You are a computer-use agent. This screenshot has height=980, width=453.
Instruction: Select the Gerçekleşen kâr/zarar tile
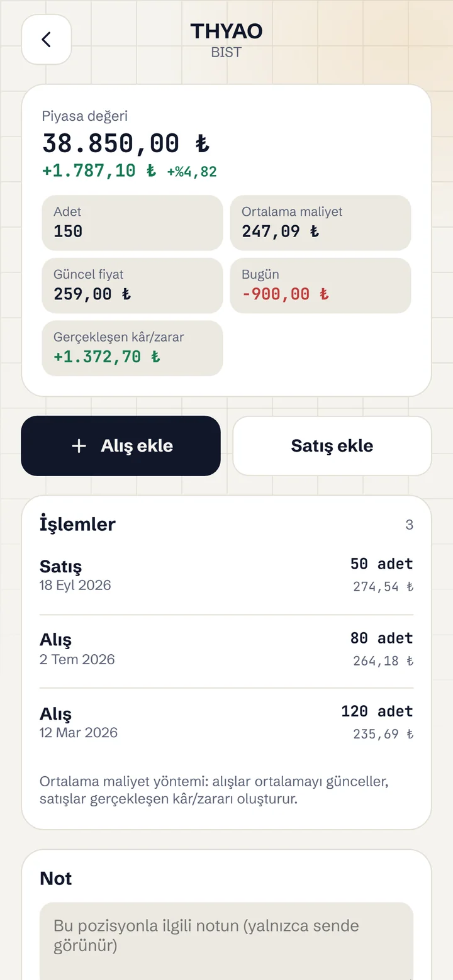(x=132, y=348)
